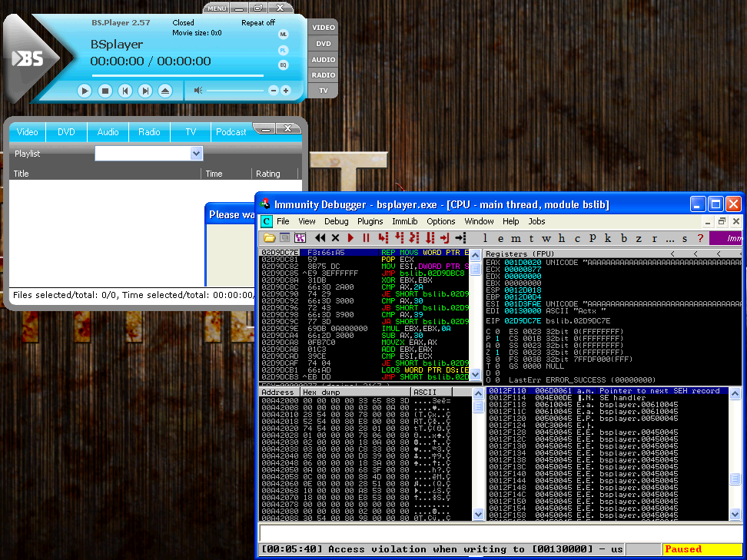Click the step into icon

(x=383, y=237)
